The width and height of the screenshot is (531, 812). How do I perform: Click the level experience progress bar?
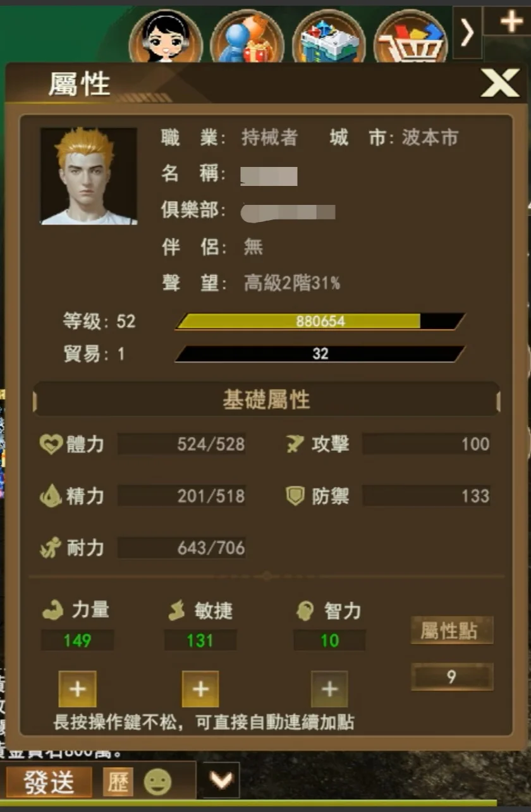tap(320, 321)
